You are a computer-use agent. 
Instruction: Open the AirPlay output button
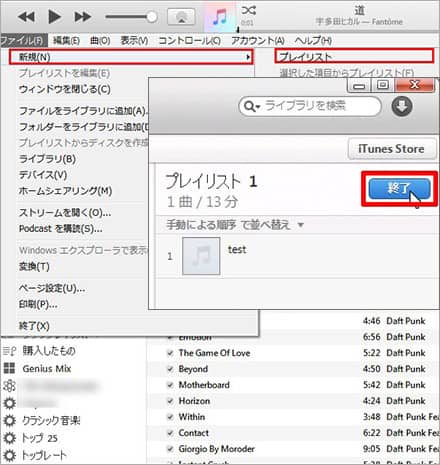pos(181,17)
